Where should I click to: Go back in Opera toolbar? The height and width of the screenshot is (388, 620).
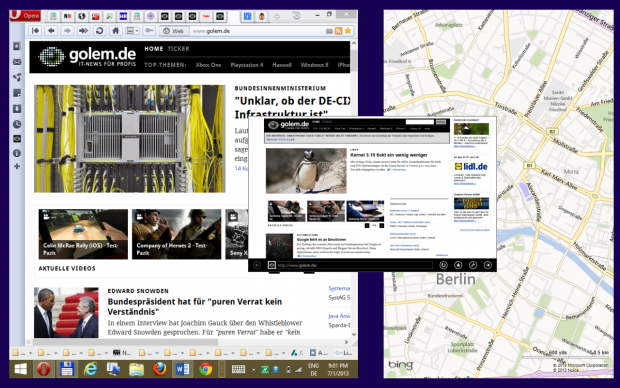coord(51,31)
